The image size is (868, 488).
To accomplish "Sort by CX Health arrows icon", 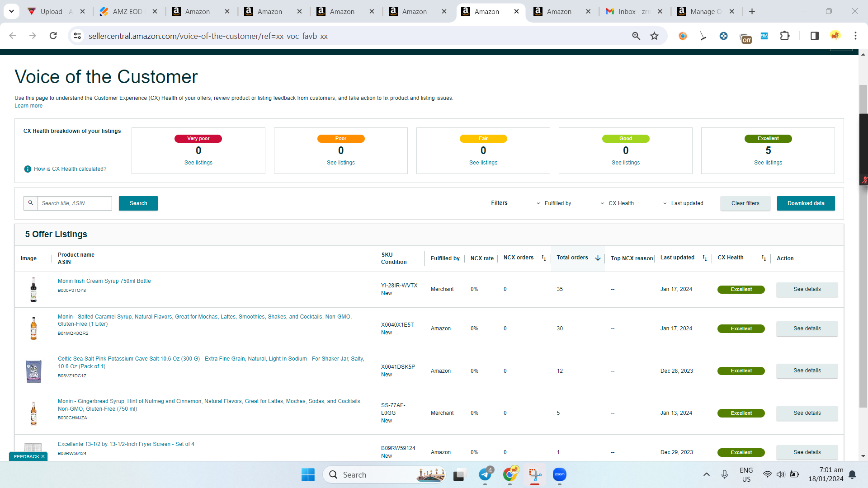I will coord(764,258).
